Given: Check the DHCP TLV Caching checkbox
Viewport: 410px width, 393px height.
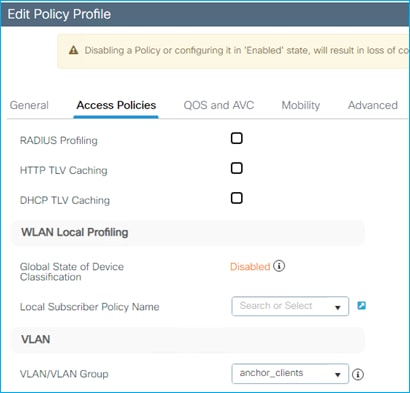Looking at the screenshot, I should [237, 198].
